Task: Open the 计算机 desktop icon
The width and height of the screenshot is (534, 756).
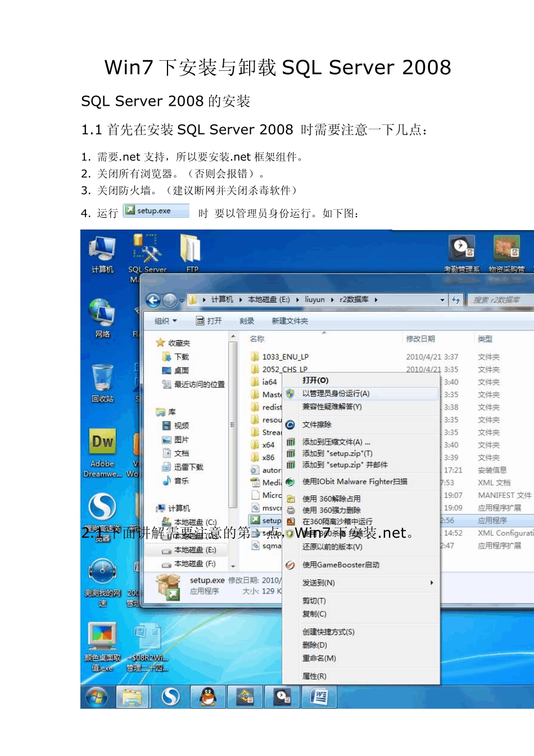Action: click(102, 254)
